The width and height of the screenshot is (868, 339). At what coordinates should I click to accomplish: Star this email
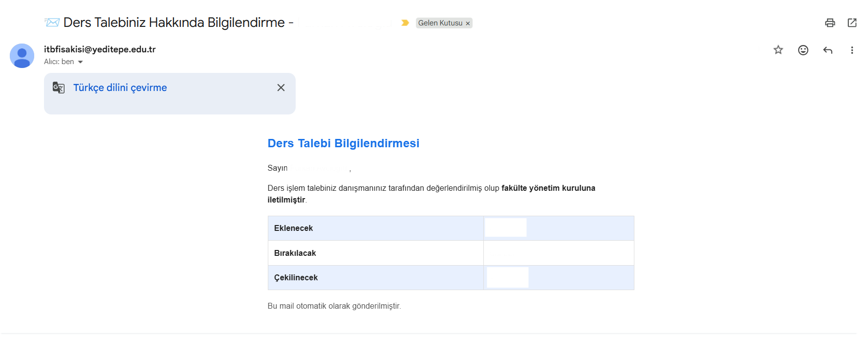point(778,50)
